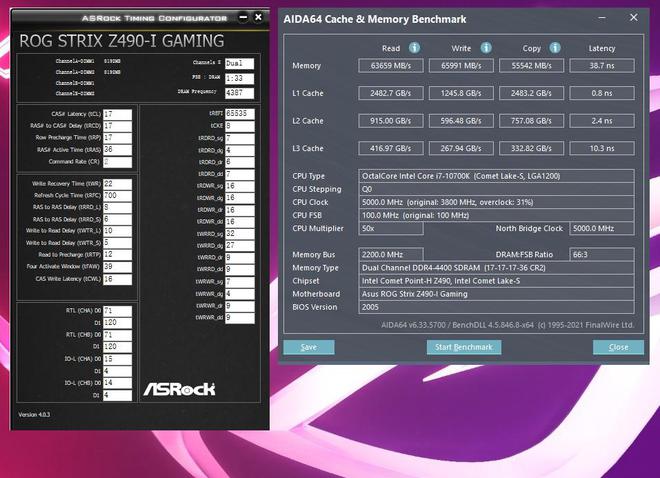
Task: Click the FSB:DRAM ratio field 1:33
Action: pyautogui.click(x=240, y=78)
